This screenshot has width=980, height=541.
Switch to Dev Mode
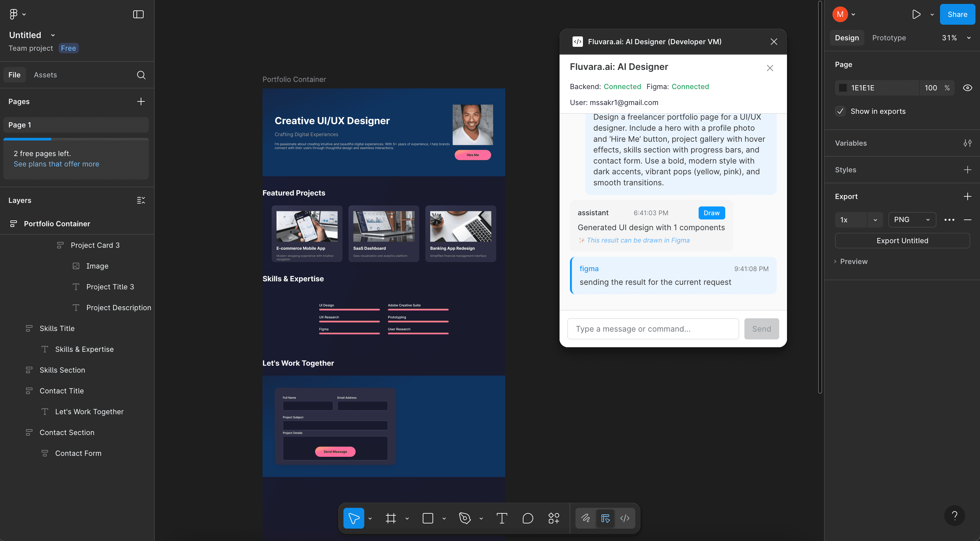(x=625, y=518)
